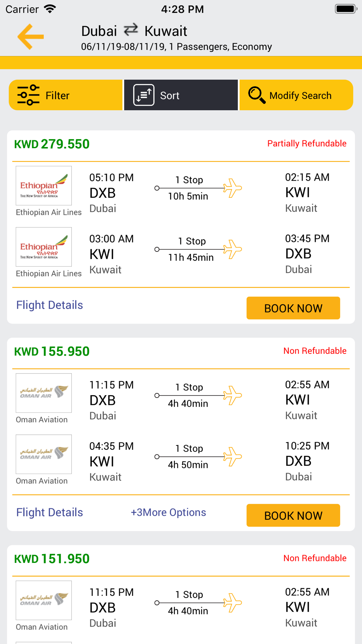This screenshot has width=362, height=644.
Task: Open Flight Details for KWD 155.950 fare
Action: coord(50,512)
